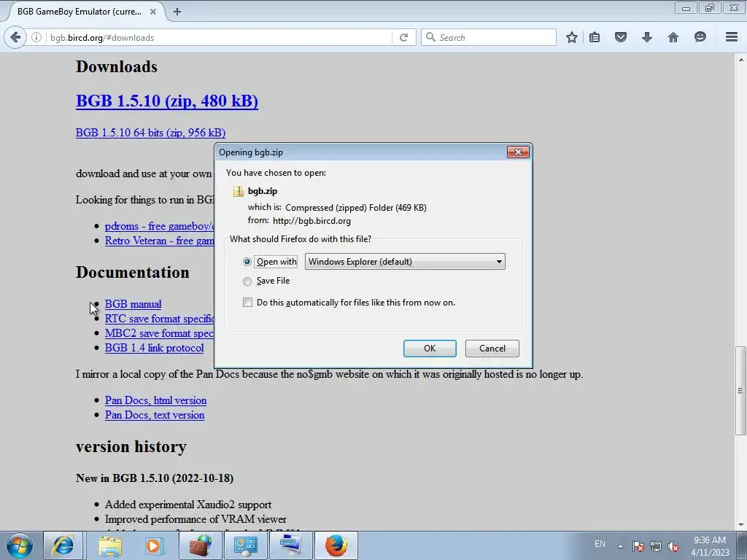The height and width of the screenshot is (560, 747).
Task: Go to Firefox home page icon
Action: [673, 37]
